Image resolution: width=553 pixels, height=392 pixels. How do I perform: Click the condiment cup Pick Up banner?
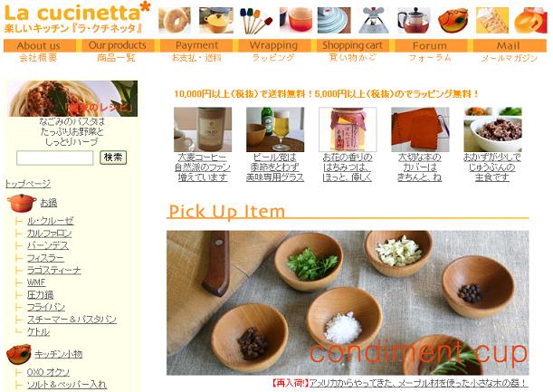(x=348, y=302)
